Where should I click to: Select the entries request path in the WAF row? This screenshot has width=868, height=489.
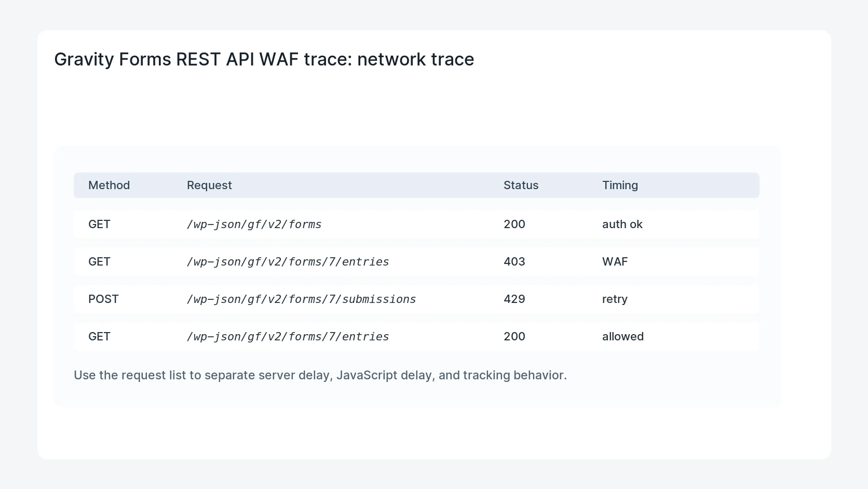click(288, 262)
